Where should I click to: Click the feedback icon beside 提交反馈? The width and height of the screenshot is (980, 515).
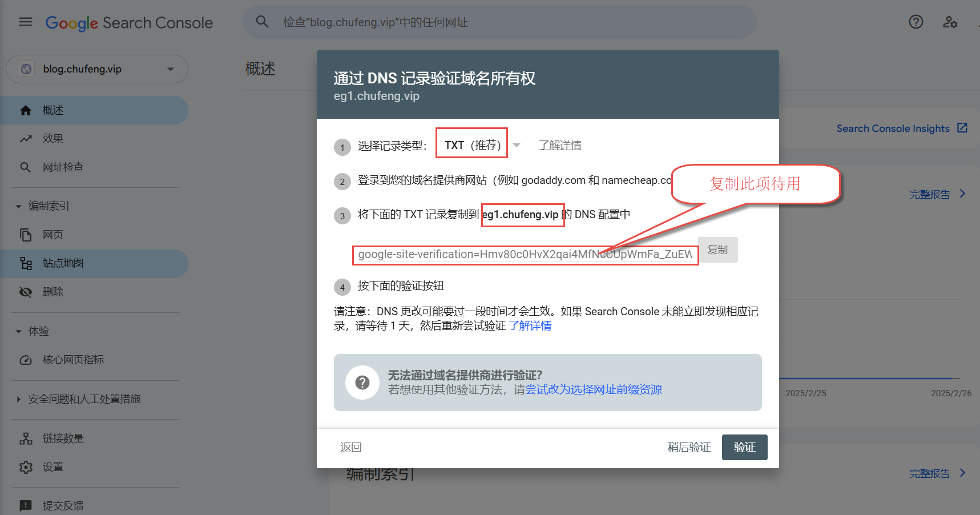(26, 506)
